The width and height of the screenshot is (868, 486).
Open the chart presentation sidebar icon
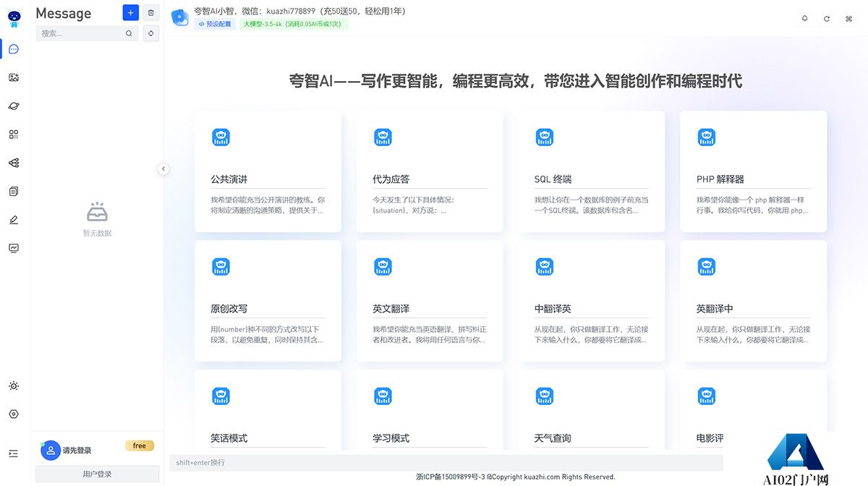14,247
